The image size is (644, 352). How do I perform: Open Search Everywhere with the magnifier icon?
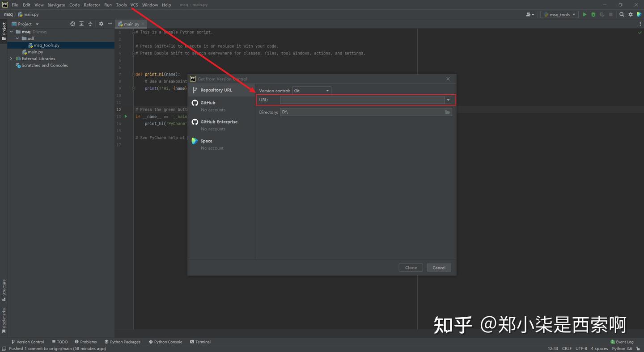point(622,14)
